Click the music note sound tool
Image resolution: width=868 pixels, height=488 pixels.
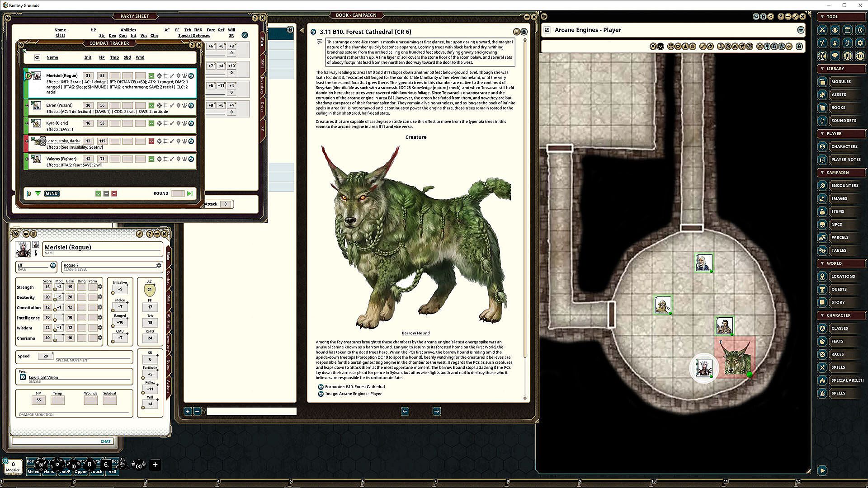tap(847, 43)
